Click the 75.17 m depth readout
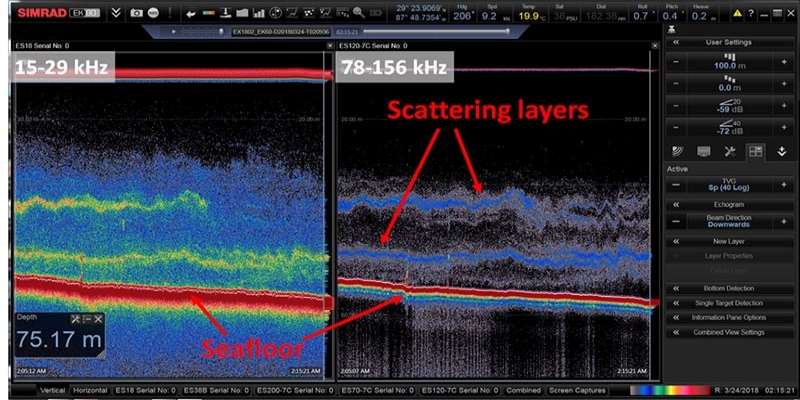The height and width of the screenshot is (400, 800). 59,340
